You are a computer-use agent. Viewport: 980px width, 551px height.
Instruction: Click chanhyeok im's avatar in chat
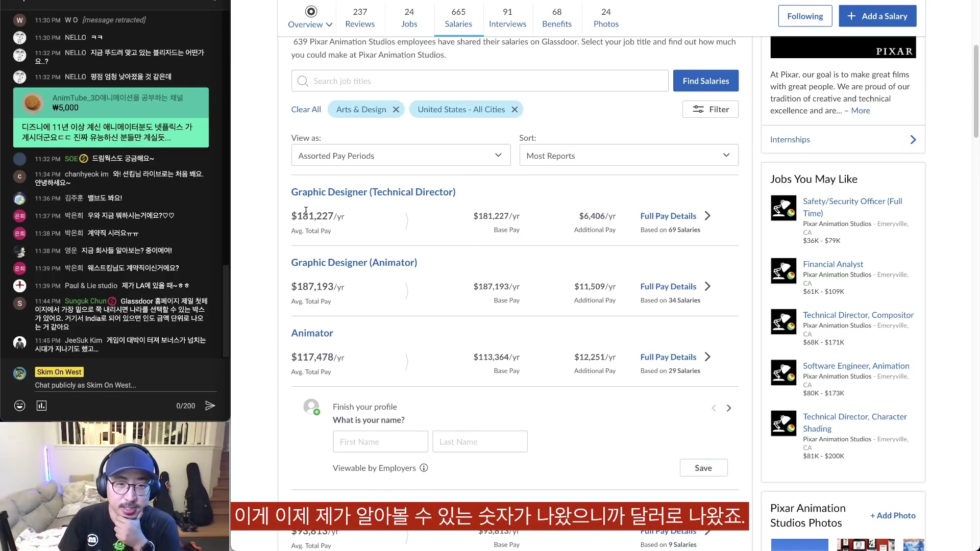pos(19,177)
